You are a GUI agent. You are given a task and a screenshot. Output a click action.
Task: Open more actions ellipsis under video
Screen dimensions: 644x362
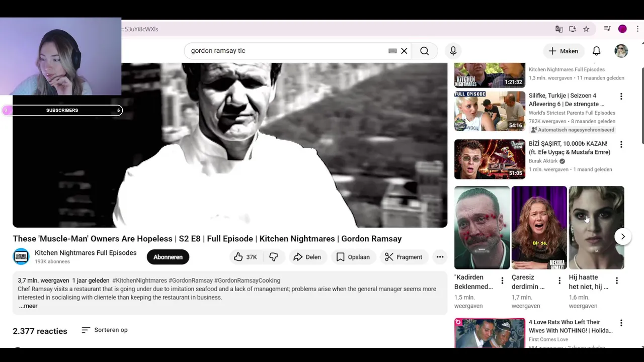coord(440,257)
